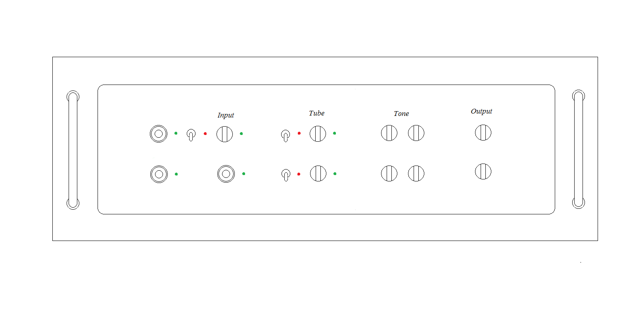Click the lower-left Tone knob
Screen dimensions: 644x314
[389, 173]
